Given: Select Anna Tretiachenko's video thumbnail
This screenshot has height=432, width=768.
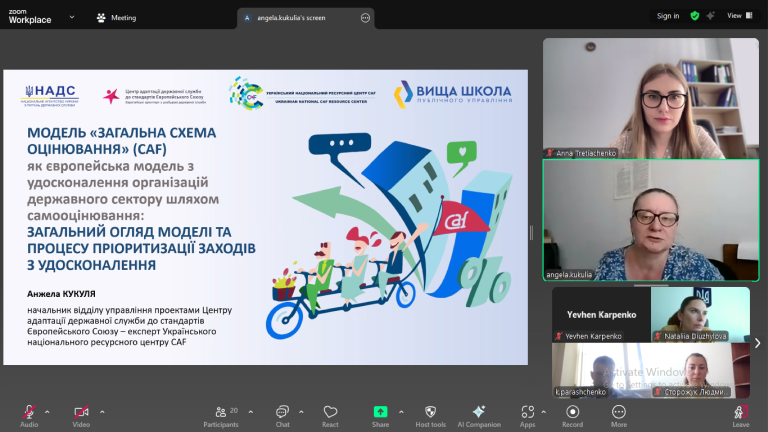Looking at the screenshot, I should coord(650,98).
